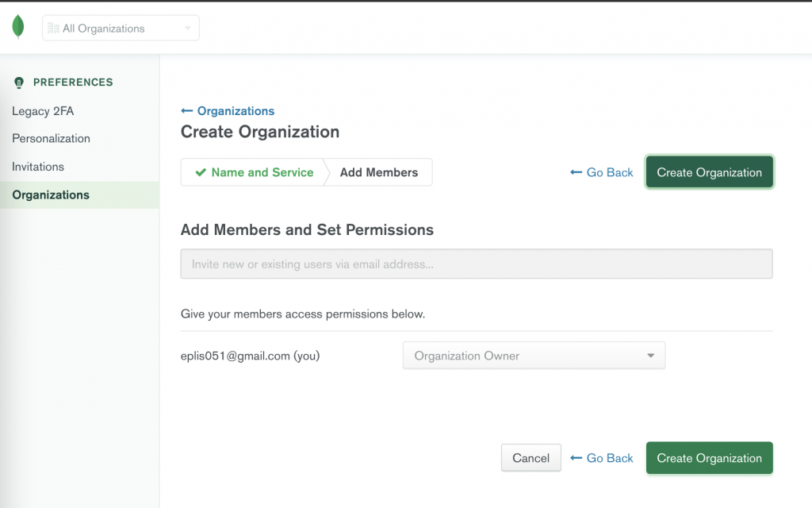
Task: Switch to the Name and Service step
Action: [x=254, y=172]
